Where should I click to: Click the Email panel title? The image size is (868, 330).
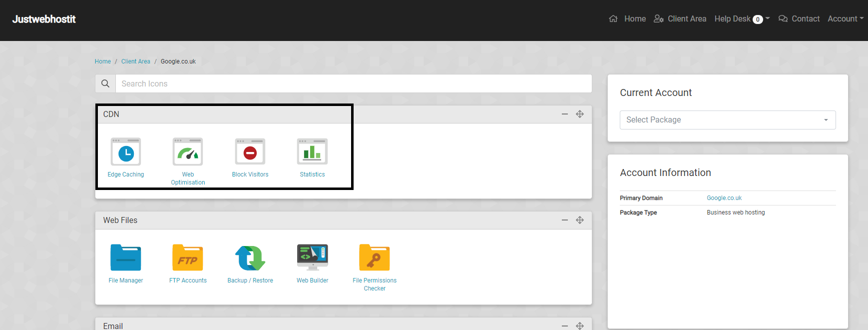click(x=113, y=326)
